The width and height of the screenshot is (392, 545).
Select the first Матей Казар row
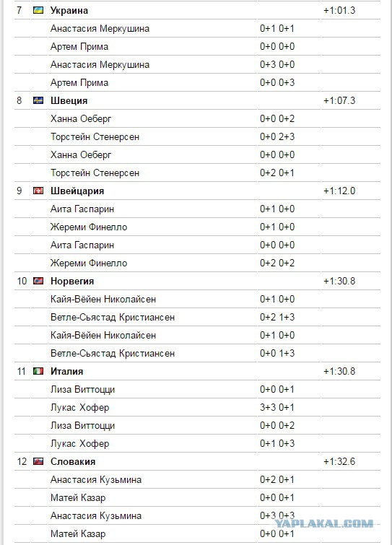click(197, 498)
